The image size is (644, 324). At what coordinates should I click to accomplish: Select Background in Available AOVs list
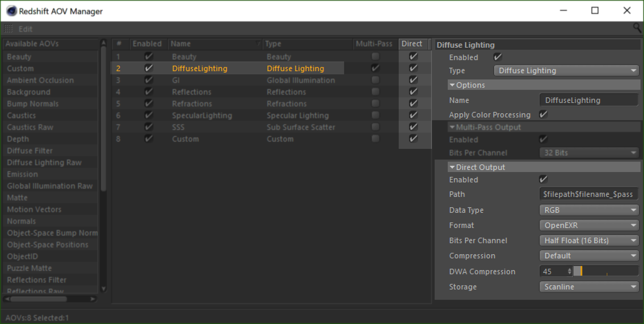click(29, 92)
